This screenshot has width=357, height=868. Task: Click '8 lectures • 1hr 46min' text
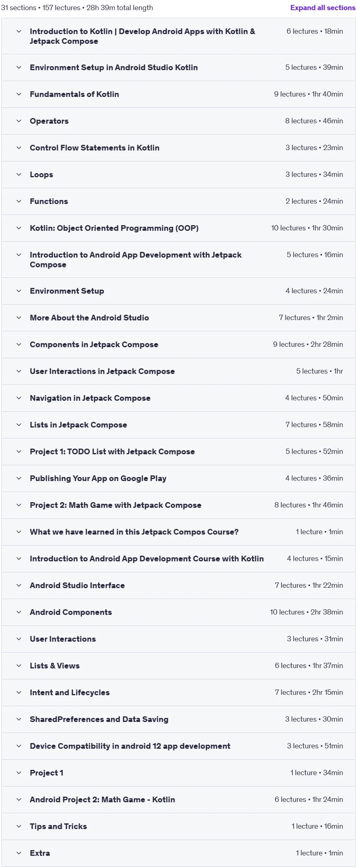(309, 505)
